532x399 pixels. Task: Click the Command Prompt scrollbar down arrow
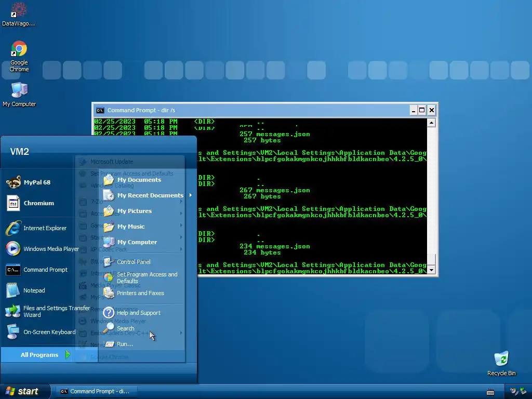click(431, 270)
